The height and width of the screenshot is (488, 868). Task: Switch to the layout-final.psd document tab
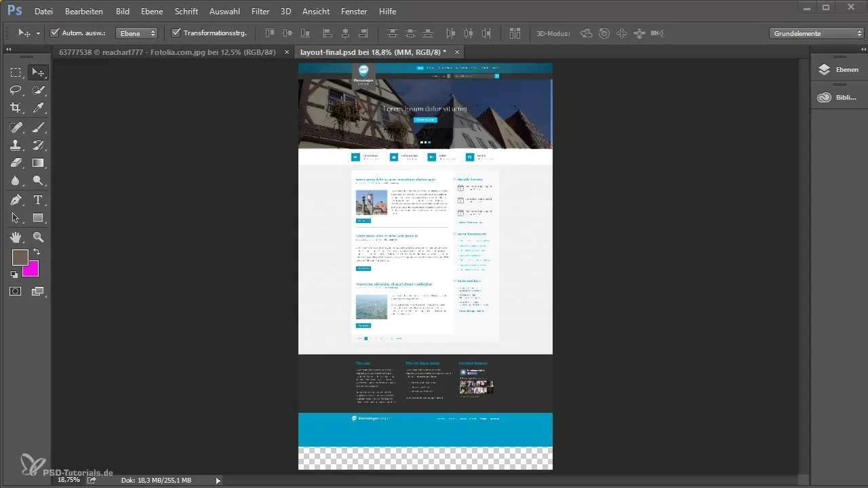point(373,52)
